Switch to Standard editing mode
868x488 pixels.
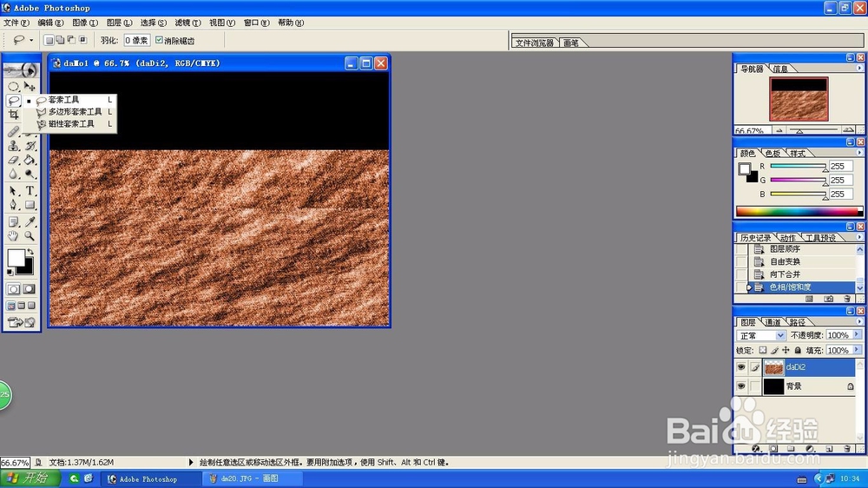click(x=13, y=289)
